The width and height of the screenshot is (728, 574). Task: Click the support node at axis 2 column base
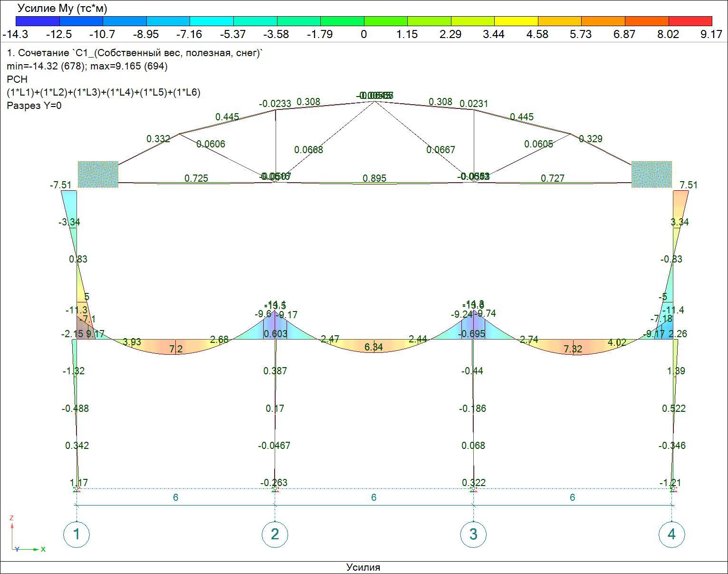click(x=275, y=488)
